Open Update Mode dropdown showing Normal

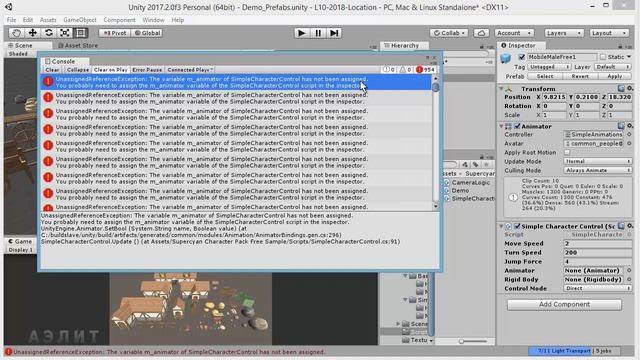[x=598, y=161]
